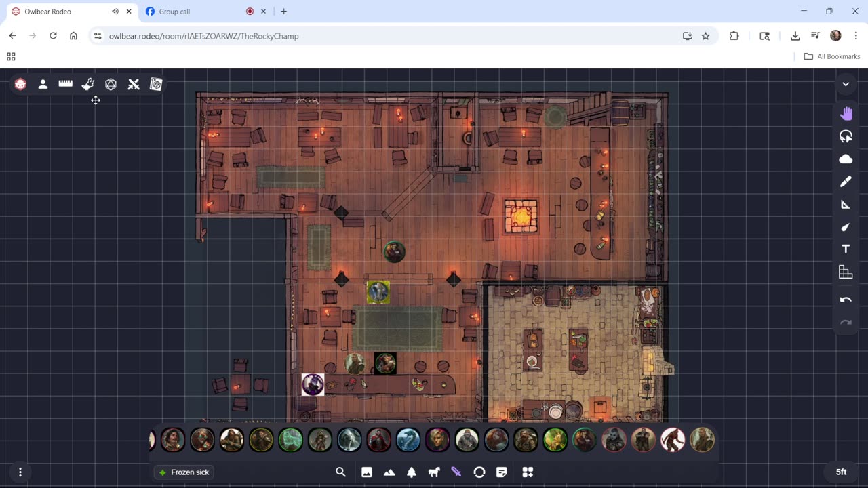Image resolution: width=868 pixels, height=488 pixels.
Task: Switch to the Maps image asset tab
Action: coord(367,472)
